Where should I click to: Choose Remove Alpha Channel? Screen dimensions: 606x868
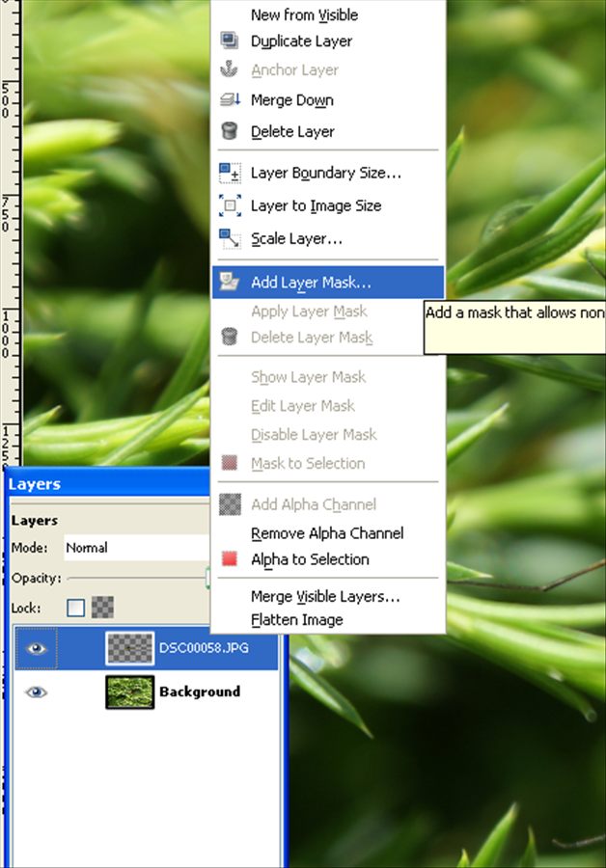(327, 533)
